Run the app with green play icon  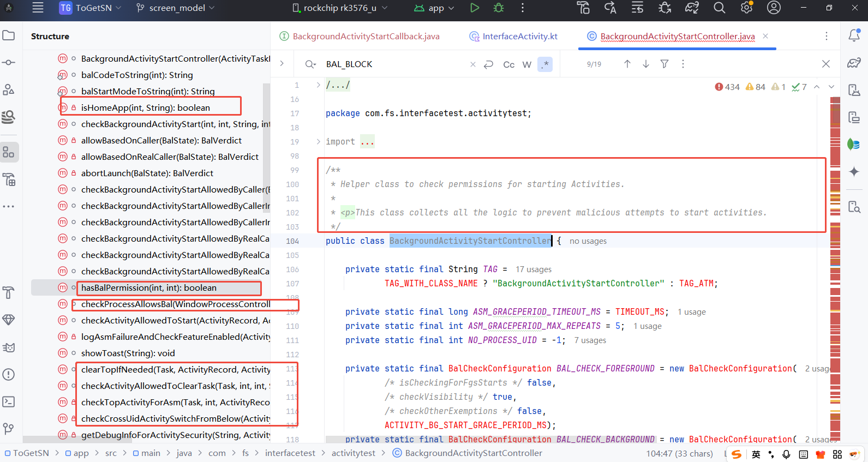coord(475,8)
